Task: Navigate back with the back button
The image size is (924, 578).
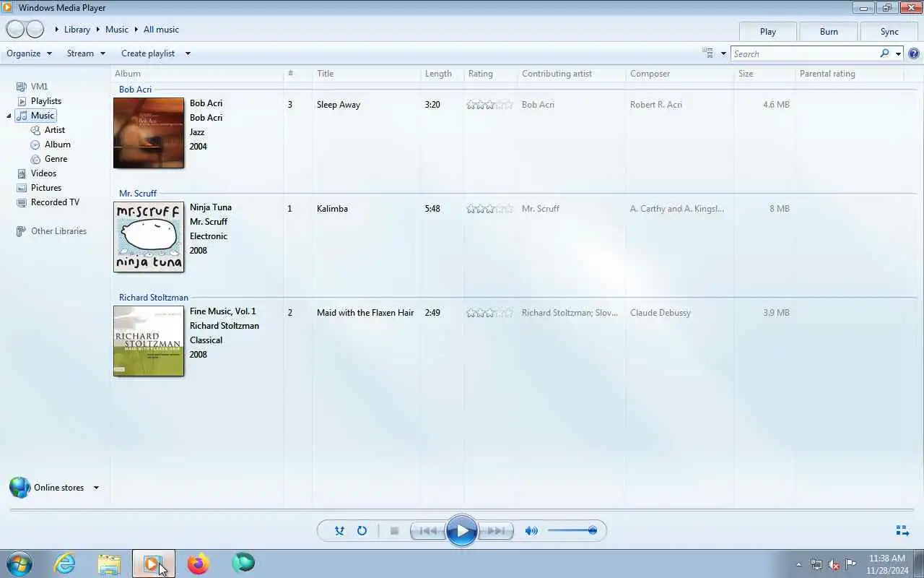Action: 15,30
